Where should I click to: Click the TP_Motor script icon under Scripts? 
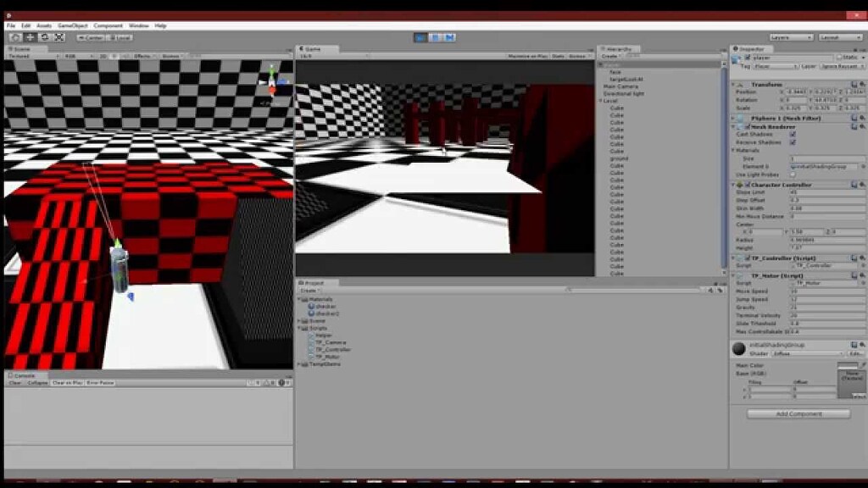309,355
